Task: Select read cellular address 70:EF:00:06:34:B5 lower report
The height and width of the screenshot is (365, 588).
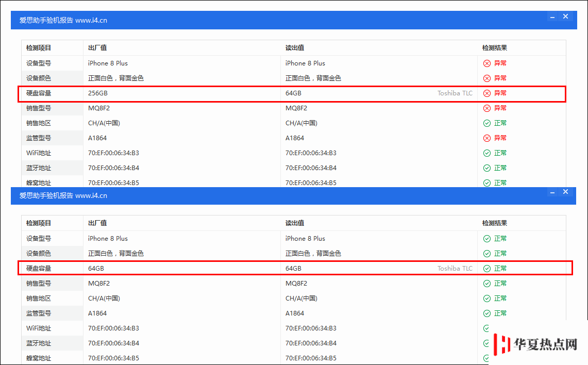Action: tap(311, 358)
